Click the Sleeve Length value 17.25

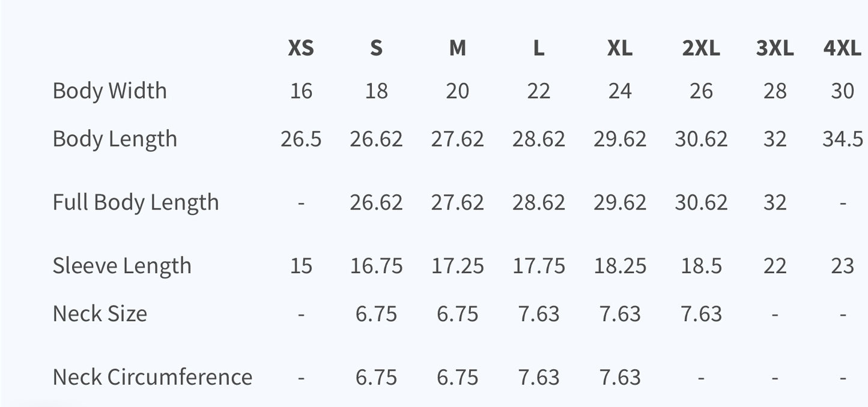457,265
